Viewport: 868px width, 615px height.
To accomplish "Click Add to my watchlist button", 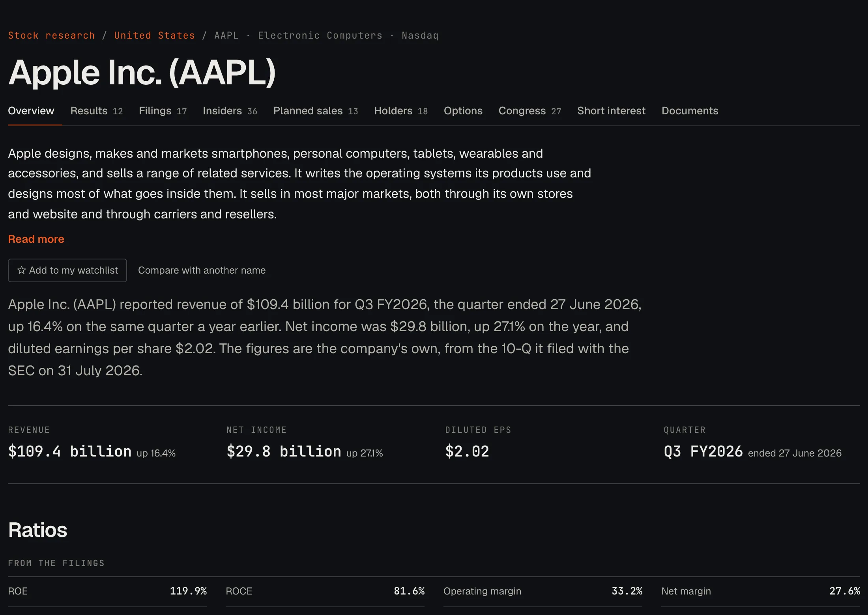I will 67,270.
